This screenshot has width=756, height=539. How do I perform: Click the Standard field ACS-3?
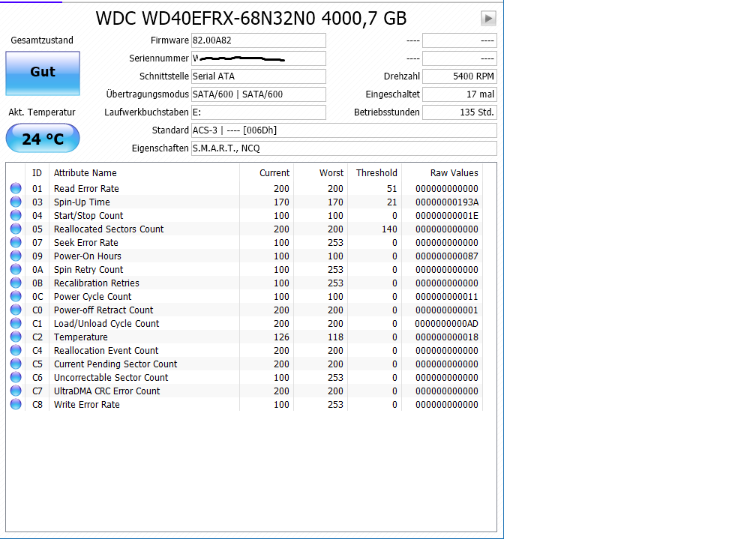[343, 130]
